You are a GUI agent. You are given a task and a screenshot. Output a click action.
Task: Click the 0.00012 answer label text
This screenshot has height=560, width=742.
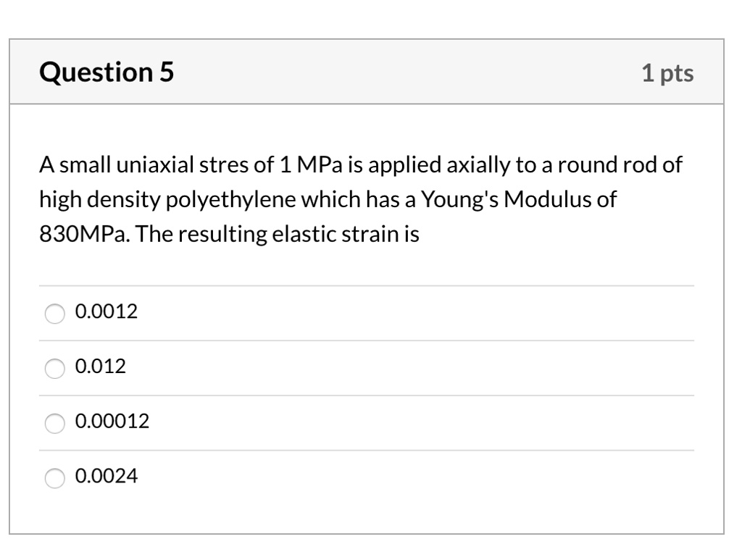(112, 422)
